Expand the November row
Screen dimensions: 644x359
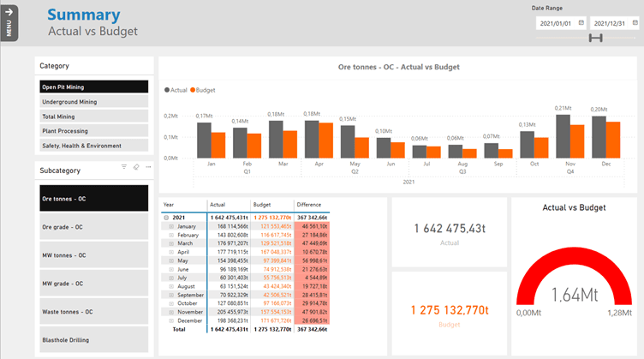171,312
